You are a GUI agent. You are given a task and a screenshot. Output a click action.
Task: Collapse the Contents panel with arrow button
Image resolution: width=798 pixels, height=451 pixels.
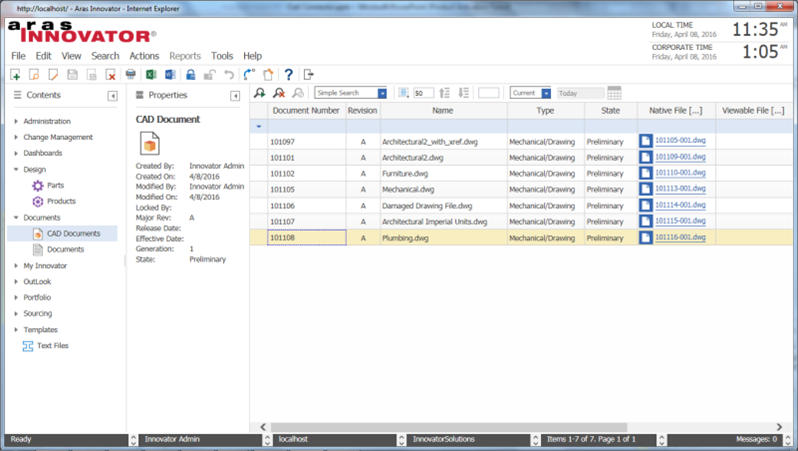tap(112, 96)
